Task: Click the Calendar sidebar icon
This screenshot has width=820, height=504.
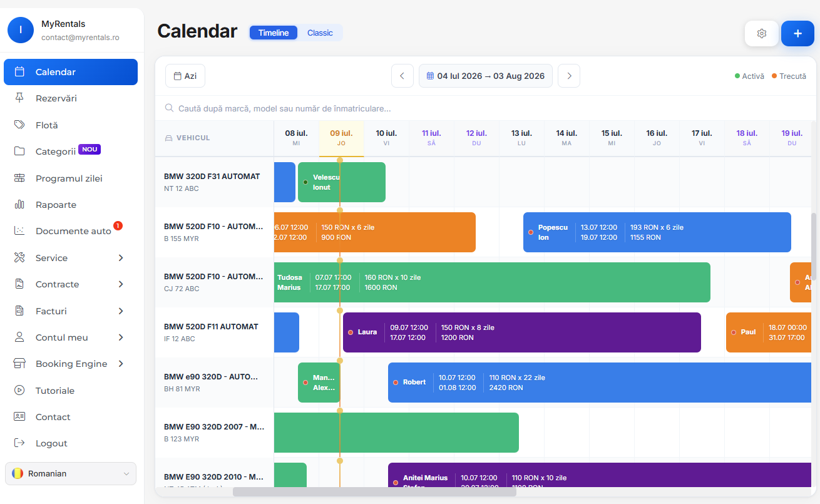Action: (19, 72)
